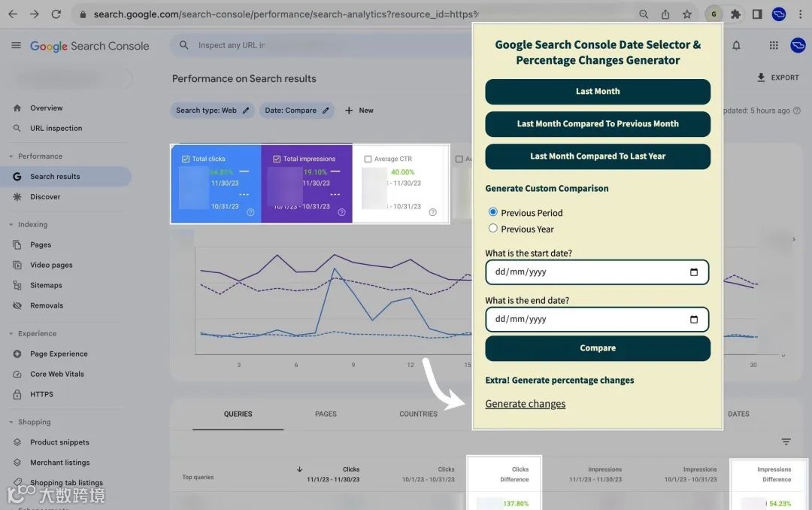The height and width of the screenshot is (510, 812).
Task: Click the browser forward arrow
Action: tap(34, 14)
